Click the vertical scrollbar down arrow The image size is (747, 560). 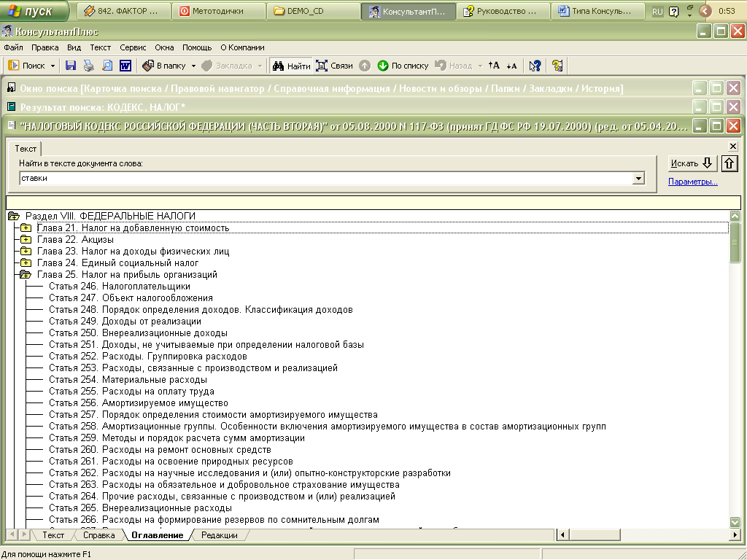coord(735,522)
